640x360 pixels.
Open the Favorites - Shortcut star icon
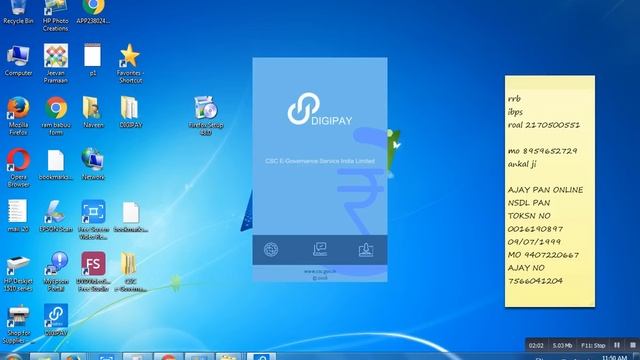(130, 64)
